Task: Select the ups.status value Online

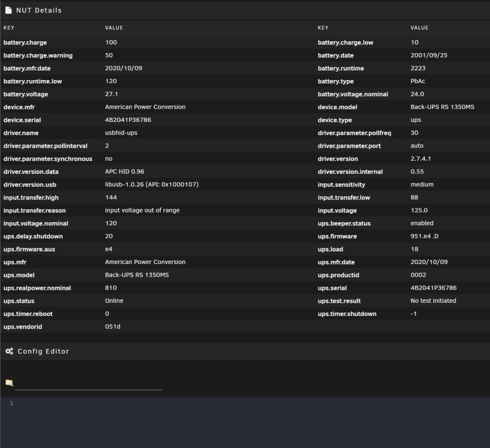Action: (x=114, y=300)
